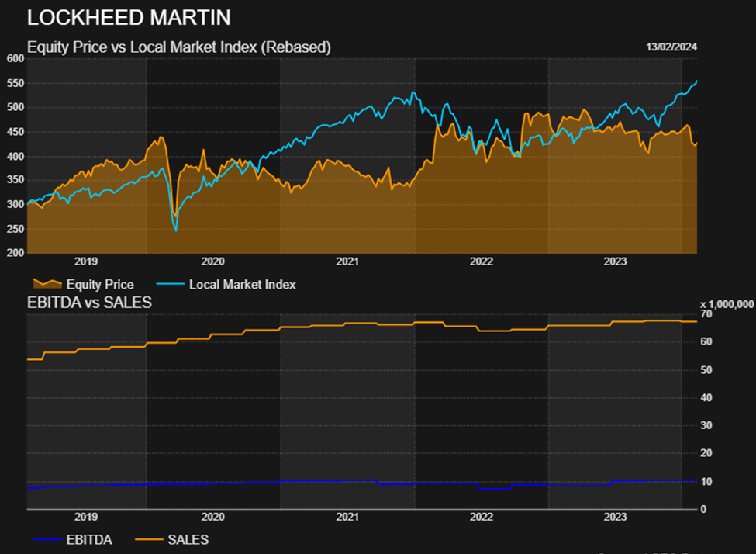Viewport: 756px width, 554px height.
Task: Toggle the Local Market Index series label
Action: click(x=242, y=285)
